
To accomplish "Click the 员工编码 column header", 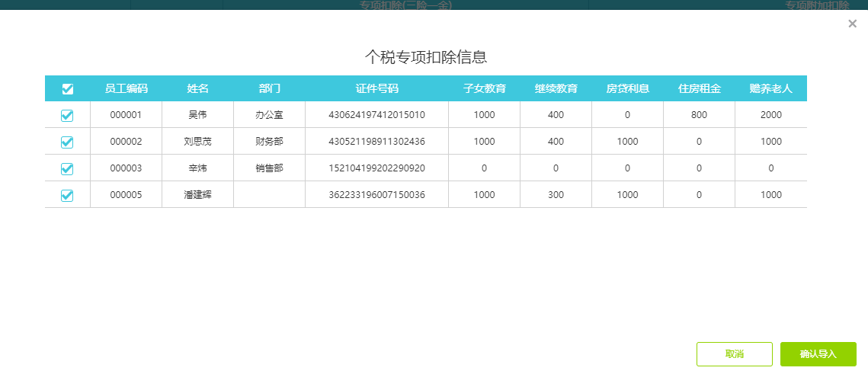I will (127, 88).
